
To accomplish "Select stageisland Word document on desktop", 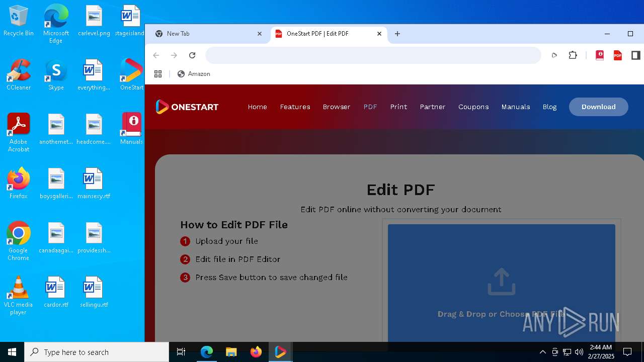I will point(130,21).
